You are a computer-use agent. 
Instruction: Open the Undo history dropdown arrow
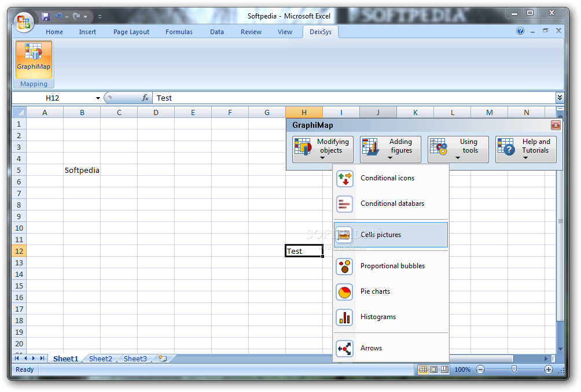67,17
